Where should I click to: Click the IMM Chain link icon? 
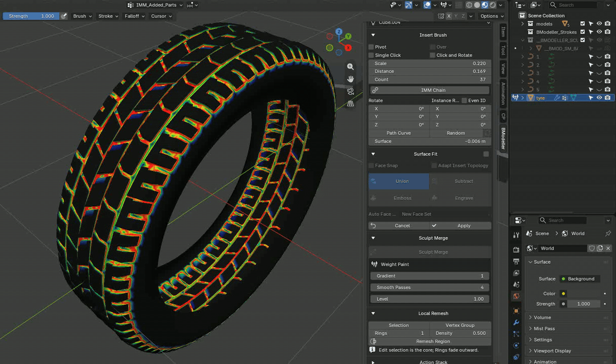click(x=375, y=90)
